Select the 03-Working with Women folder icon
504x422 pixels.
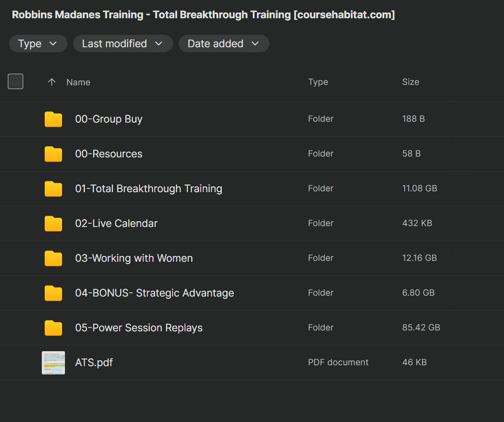pyautogui.click(x=53, y=258)
